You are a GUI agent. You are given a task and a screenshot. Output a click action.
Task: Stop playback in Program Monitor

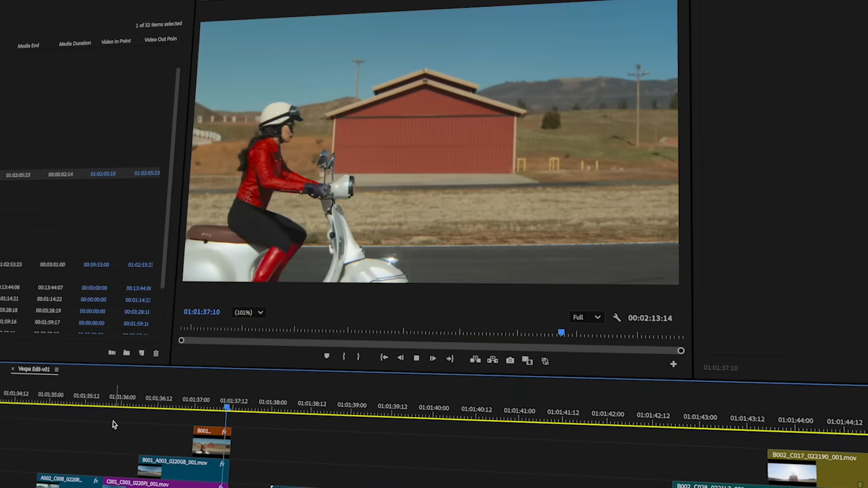(416, 358)
